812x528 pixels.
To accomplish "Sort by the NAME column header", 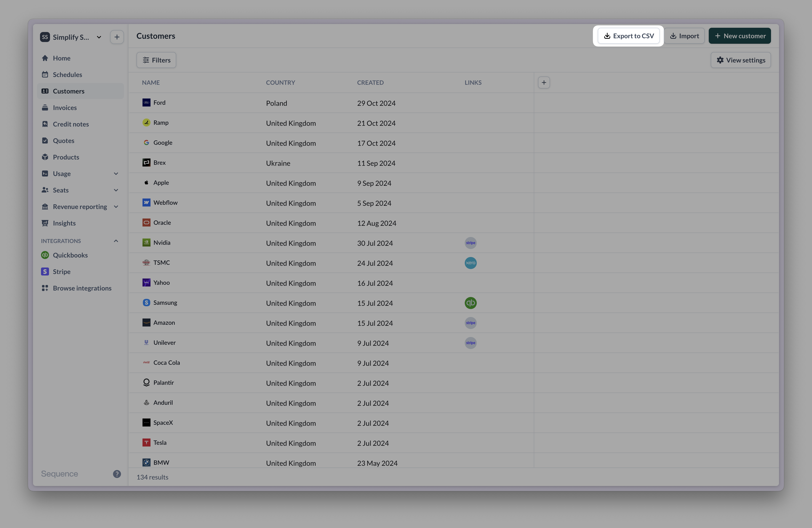I will coord(151,82).
